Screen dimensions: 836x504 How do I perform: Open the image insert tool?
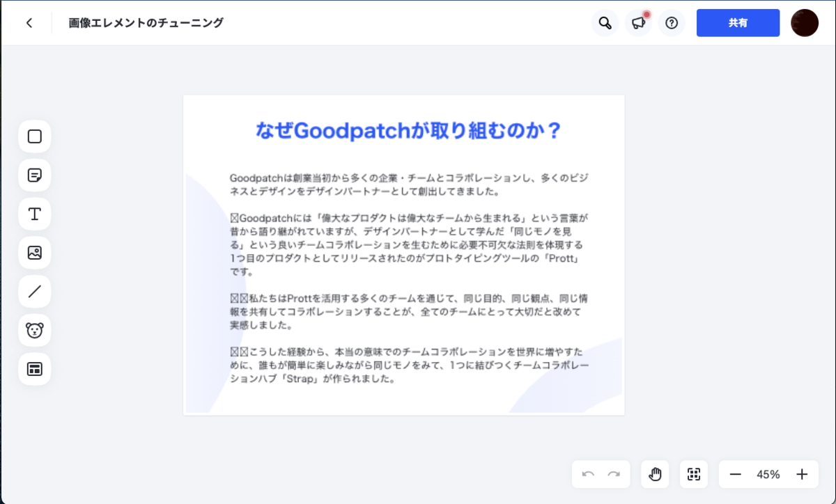point(33,253)
